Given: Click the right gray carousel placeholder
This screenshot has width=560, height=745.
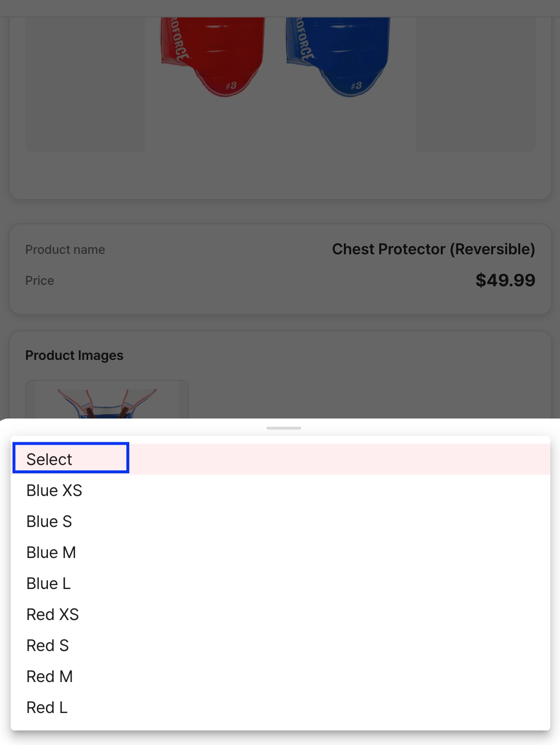Looking at the screenshot, I should 476,85.
